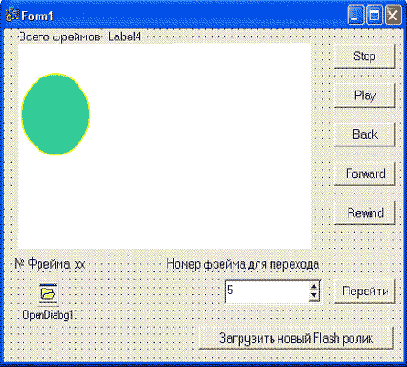Start playback with the Play button
Image resolution: width=407 pixels, height=367 pixels.
coord(364,96)
